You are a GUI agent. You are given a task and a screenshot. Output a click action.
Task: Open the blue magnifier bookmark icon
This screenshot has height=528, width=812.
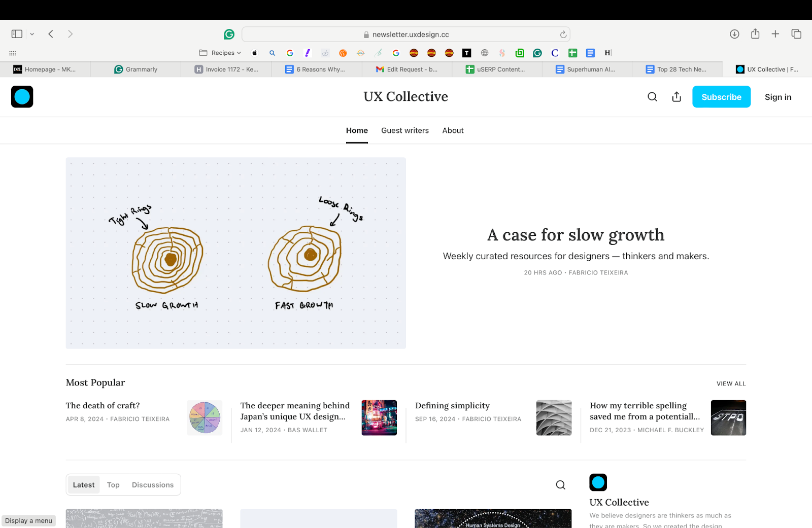tap(273, 53)
